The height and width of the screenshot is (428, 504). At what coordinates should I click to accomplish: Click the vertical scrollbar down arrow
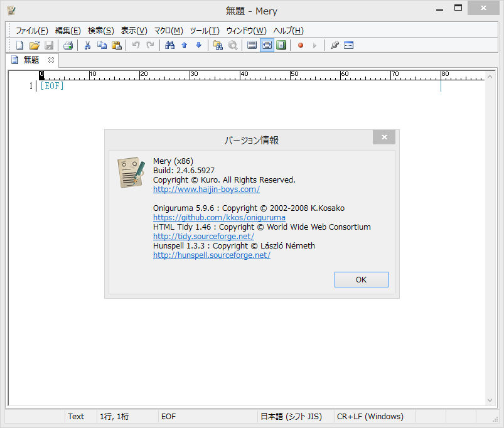(x=490, y=400)
